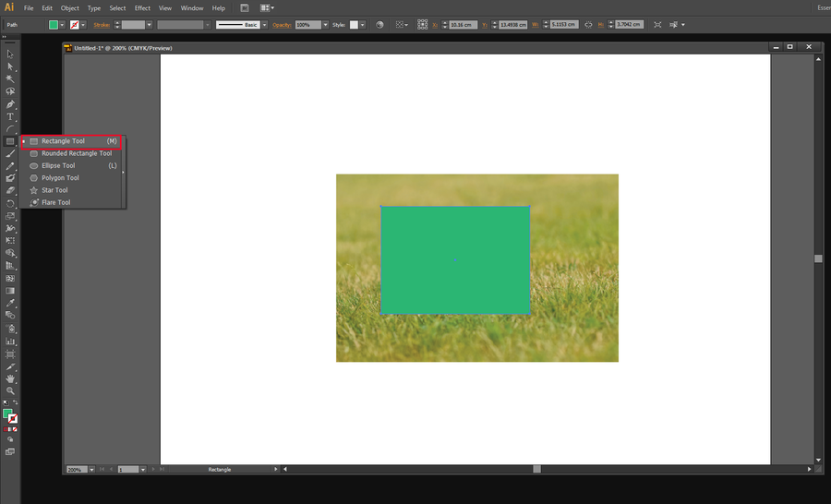
Task: Select Polygon Tool in flyout
Action: pos(60,178)
